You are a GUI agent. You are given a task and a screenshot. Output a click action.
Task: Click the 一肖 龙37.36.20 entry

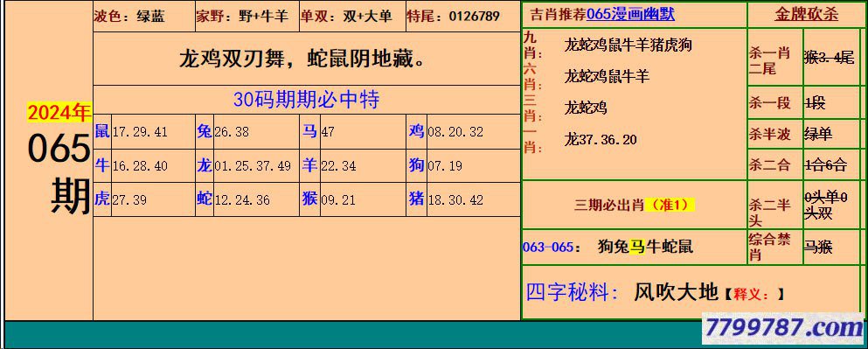click(x=601, y=140)
